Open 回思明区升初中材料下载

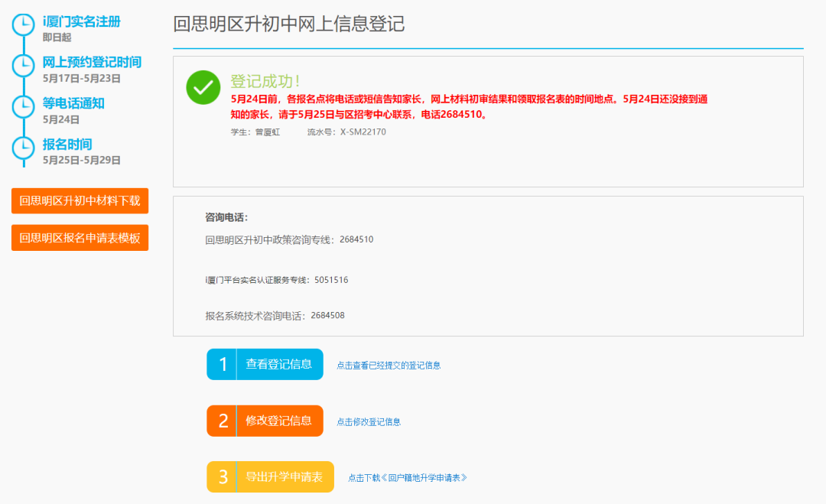point(80,201)
